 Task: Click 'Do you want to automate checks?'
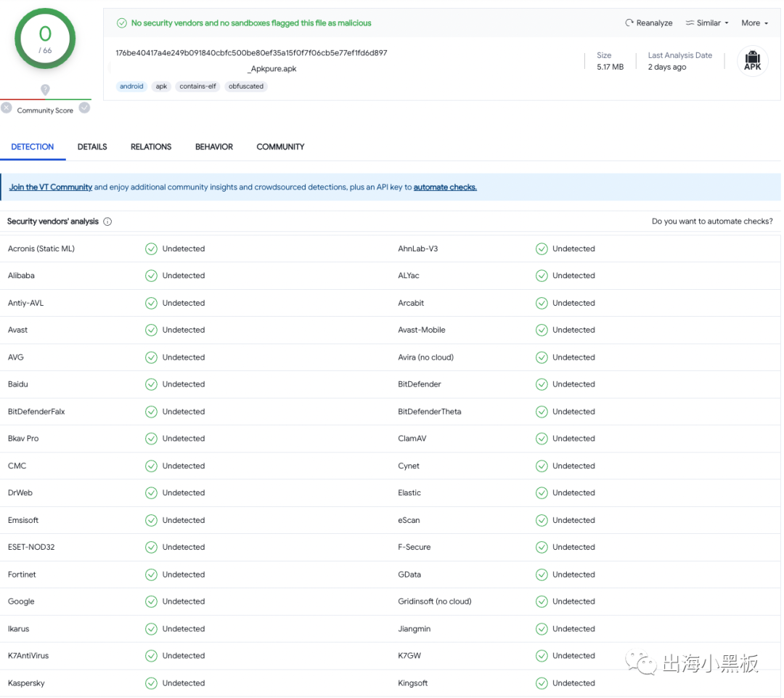[x=712, y=221]
